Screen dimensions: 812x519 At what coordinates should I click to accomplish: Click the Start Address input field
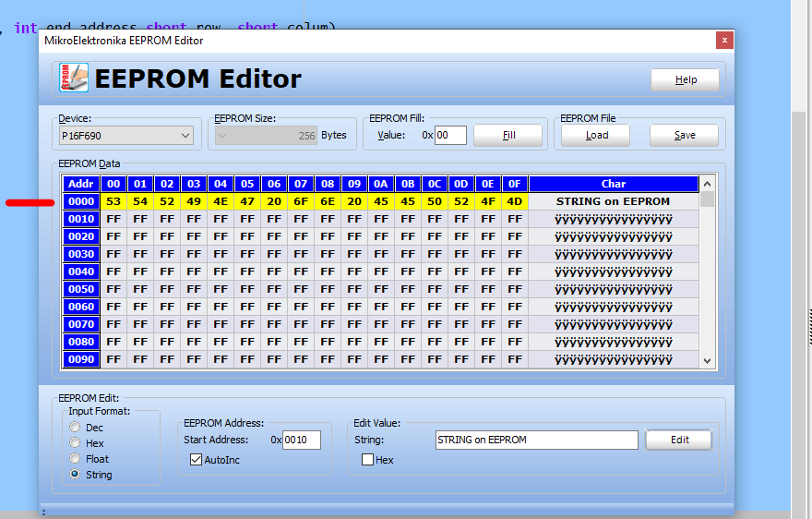(x=302, y=440)
